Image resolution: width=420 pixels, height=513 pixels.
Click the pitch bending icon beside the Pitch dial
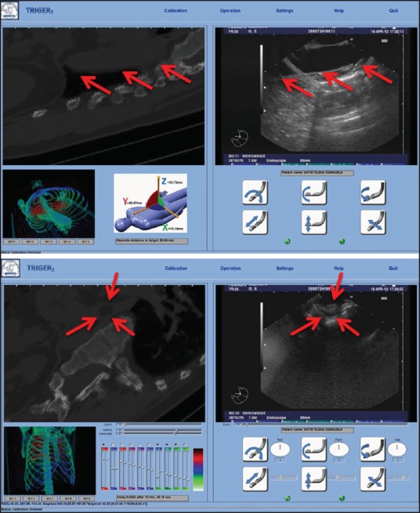[314, 450]
